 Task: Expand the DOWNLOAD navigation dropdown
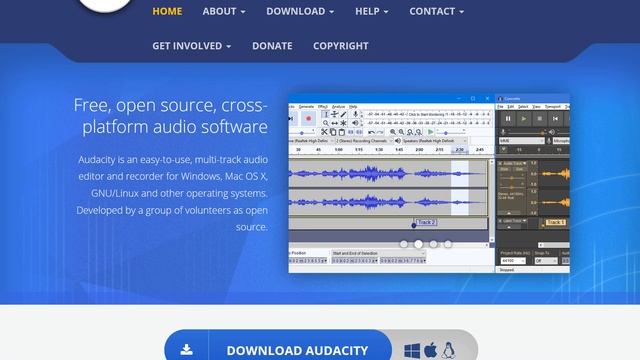(300, 11)
